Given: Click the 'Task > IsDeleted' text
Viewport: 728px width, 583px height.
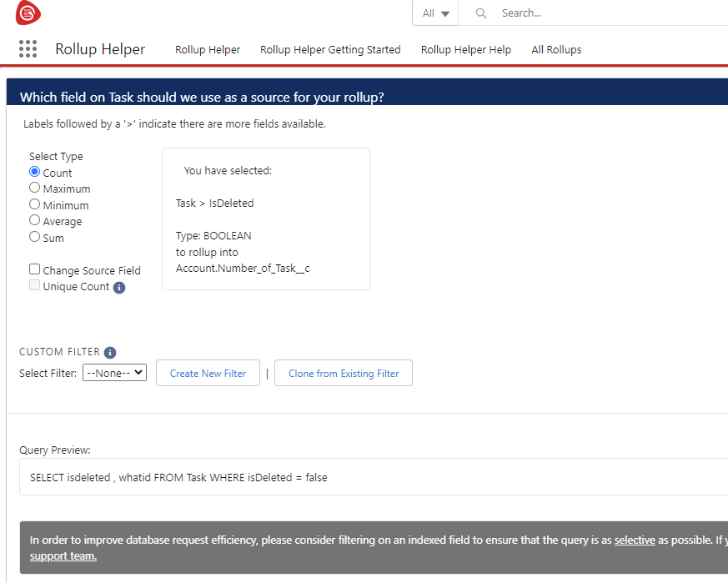Looking at the screenshot, I should [x=214, y=204].
